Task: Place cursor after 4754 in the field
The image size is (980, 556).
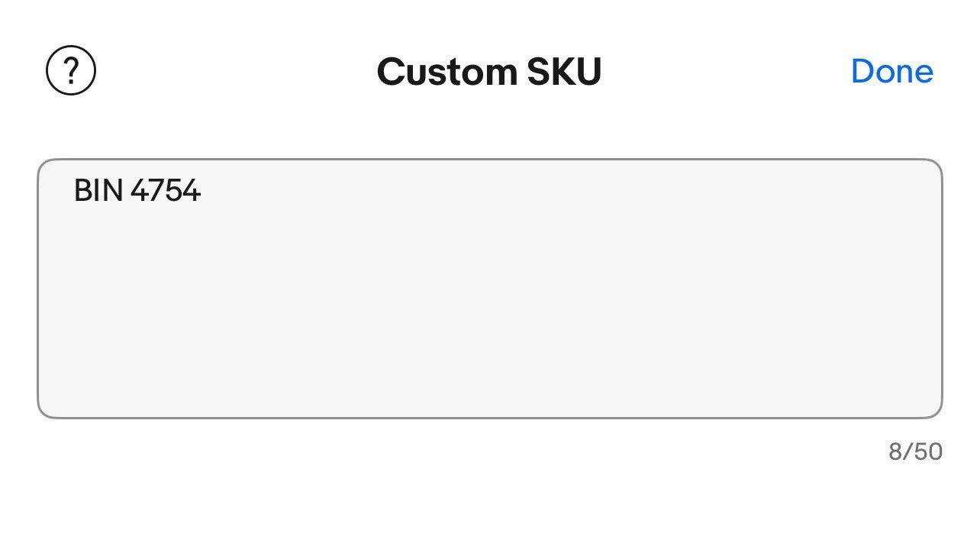Action: coord(202,190)
